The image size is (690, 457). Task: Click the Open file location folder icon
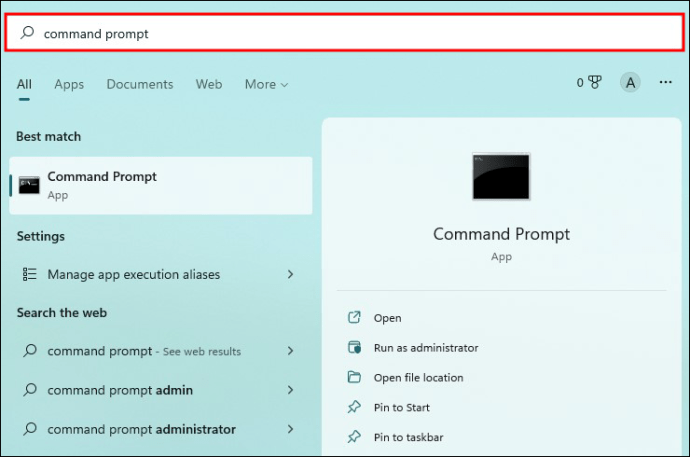[354, 377]
